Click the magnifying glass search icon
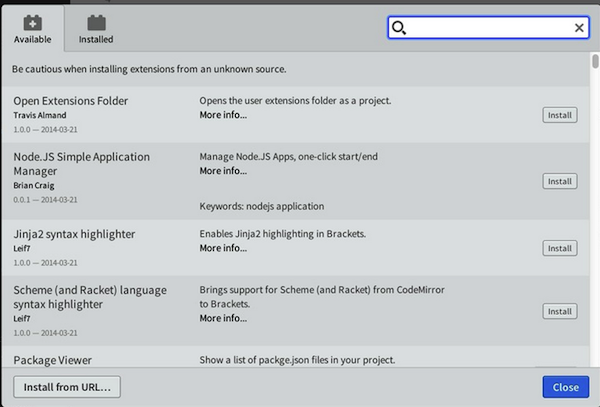The image size is (600, 407). [x=399, y=28]
